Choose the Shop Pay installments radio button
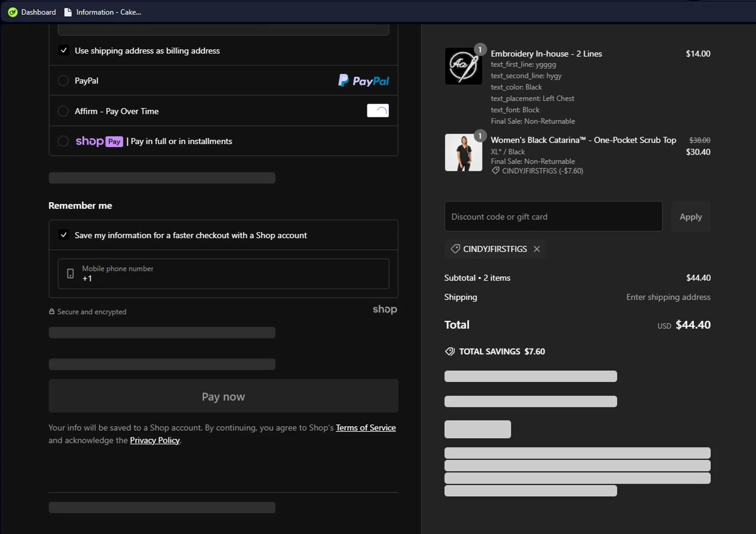 (63, 142)
